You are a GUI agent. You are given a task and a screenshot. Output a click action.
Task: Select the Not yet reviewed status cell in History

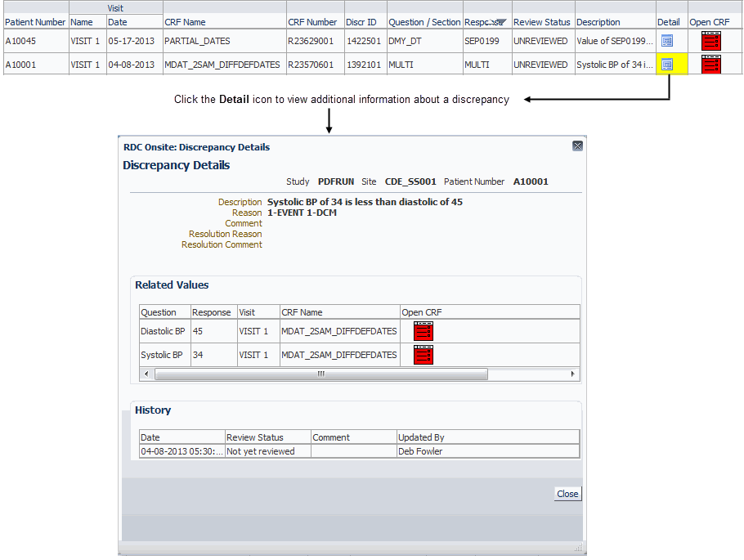(267, 450)
